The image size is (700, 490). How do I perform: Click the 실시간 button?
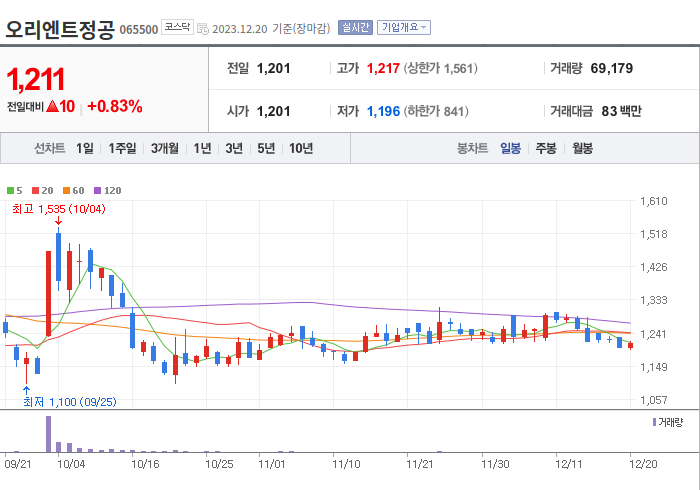(x=355, y=28)
